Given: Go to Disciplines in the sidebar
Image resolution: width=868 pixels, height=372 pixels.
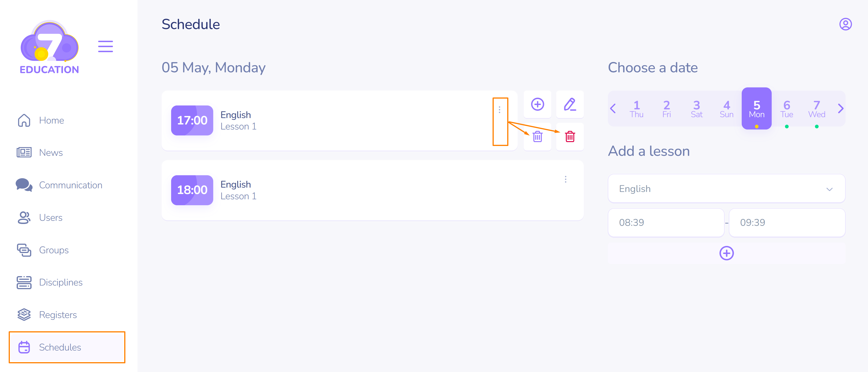Looking at the screenshot, I should coord(61,282).
